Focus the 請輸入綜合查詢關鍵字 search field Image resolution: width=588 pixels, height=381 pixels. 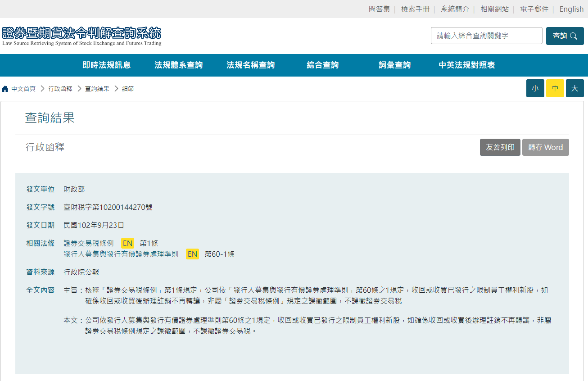486,36
